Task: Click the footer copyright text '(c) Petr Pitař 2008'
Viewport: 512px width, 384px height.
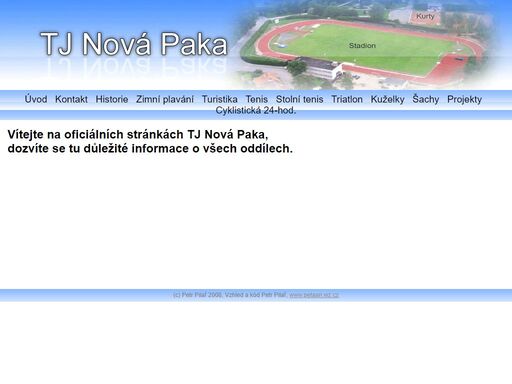Action: tap(197, 295)
